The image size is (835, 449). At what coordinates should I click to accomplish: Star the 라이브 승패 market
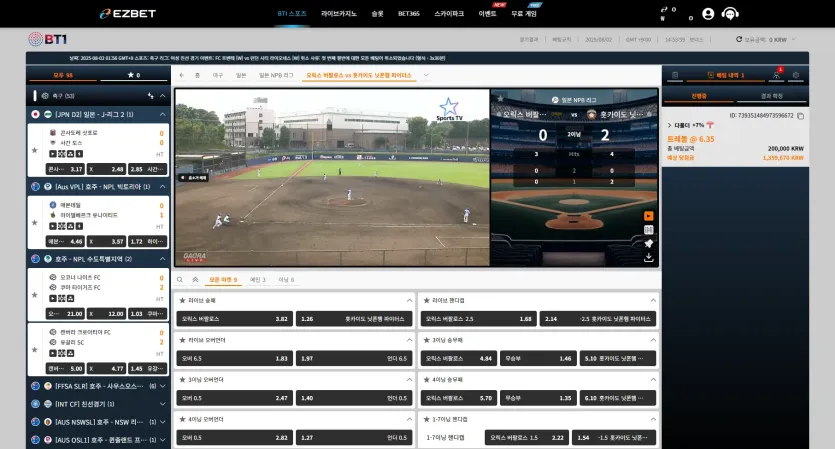182,301
